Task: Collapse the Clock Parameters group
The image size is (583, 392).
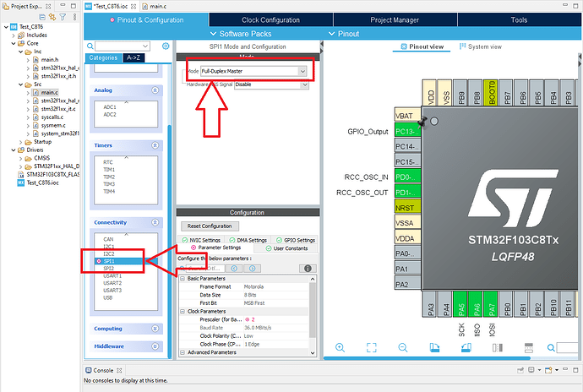Action: [x=183, y=310]
